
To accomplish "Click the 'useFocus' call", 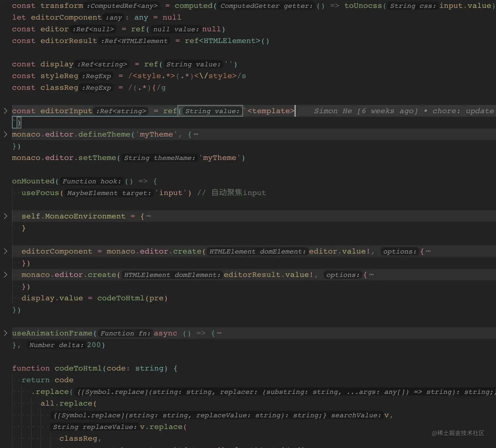I will (40, 193).
